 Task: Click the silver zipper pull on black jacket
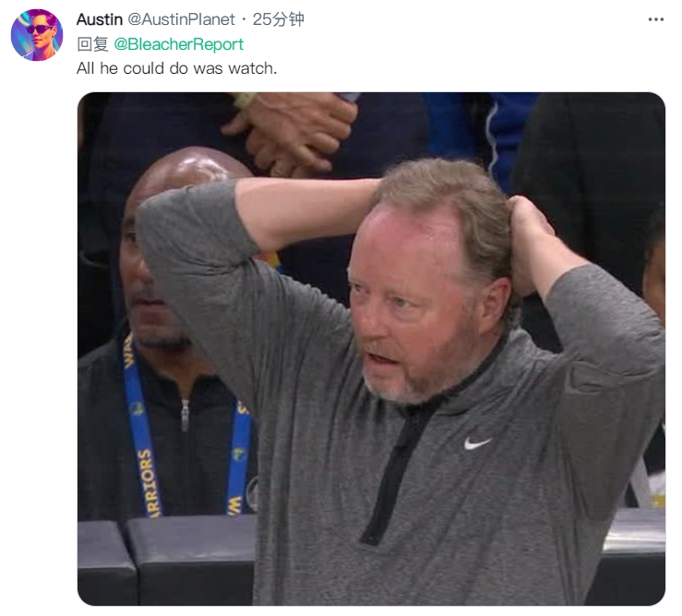[185, 414]
